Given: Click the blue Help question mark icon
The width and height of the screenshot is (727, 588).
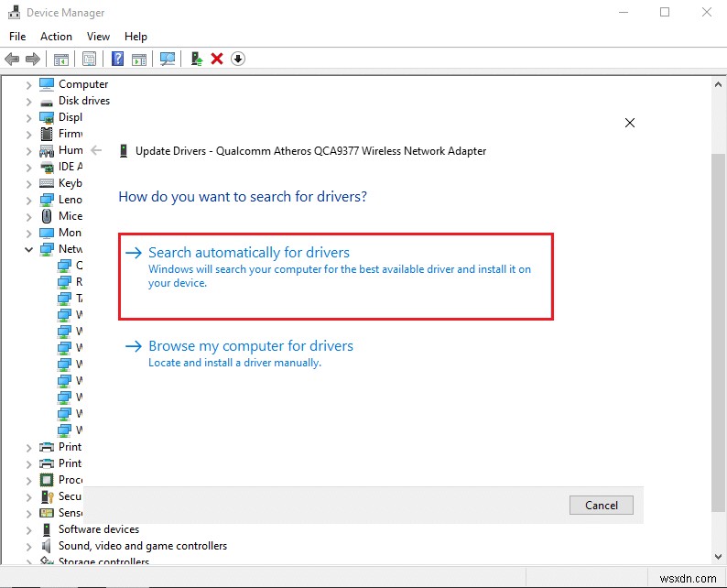Looking at the screenshot, I should [117, 59].
